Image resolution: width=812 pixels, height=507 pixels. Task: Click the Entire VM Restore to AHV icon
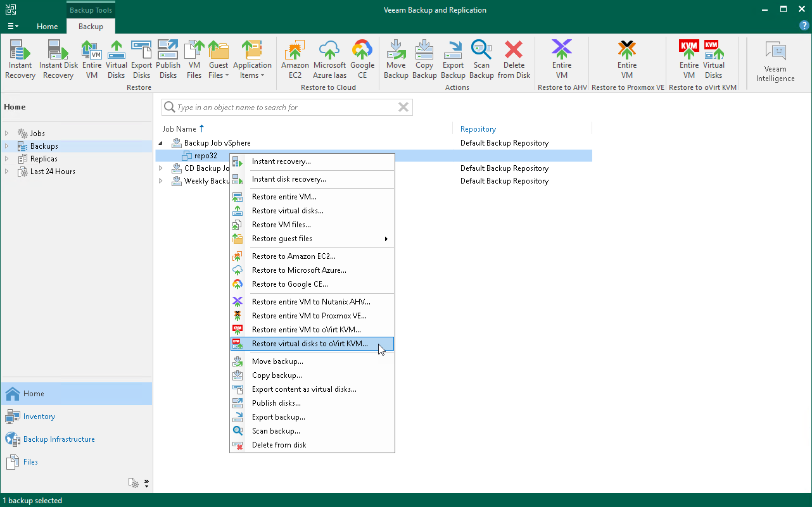tap(561, 59)
